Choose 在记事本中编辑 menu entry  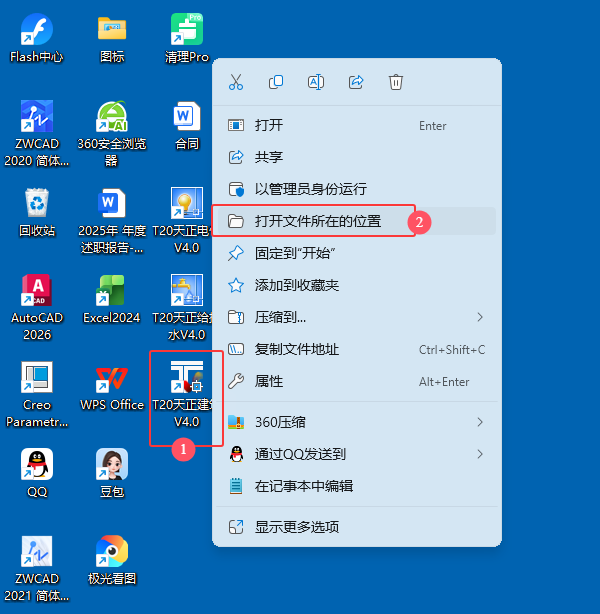[x=357, y=486]
